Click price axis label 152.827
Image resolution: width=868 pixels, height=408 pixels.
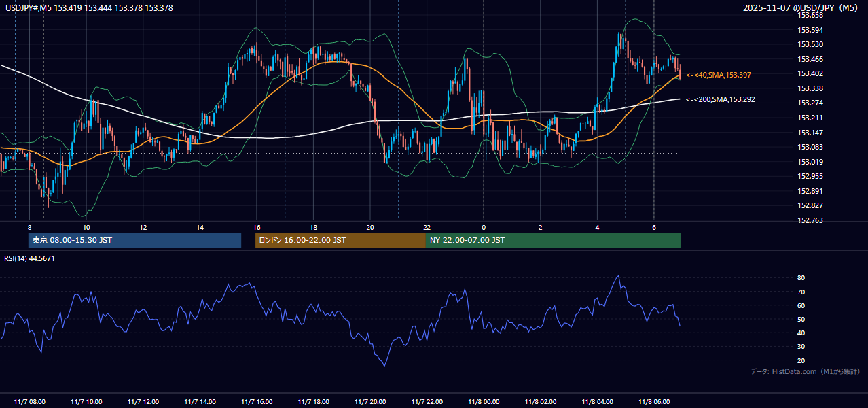[810, 205]
